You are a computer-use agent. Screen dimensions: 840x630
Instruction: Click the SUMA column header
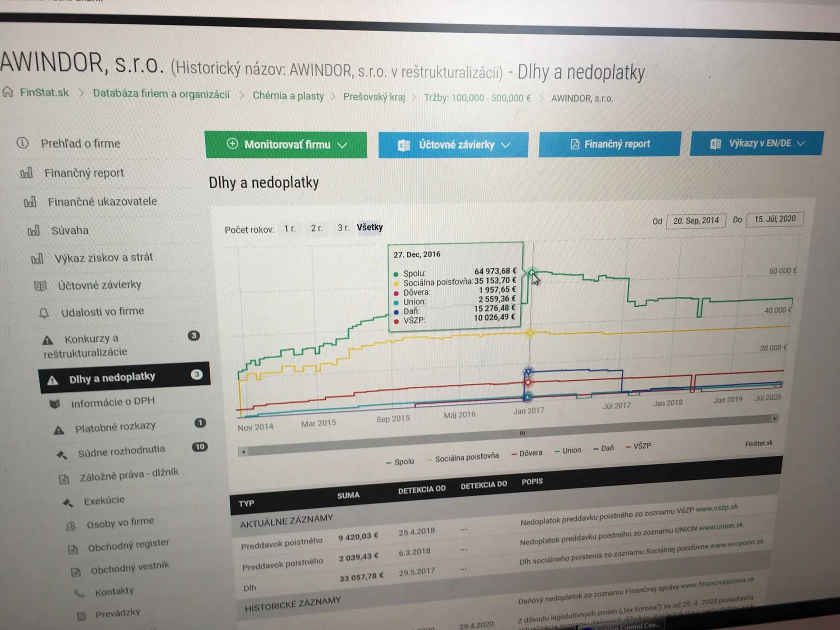coord(348,495)
